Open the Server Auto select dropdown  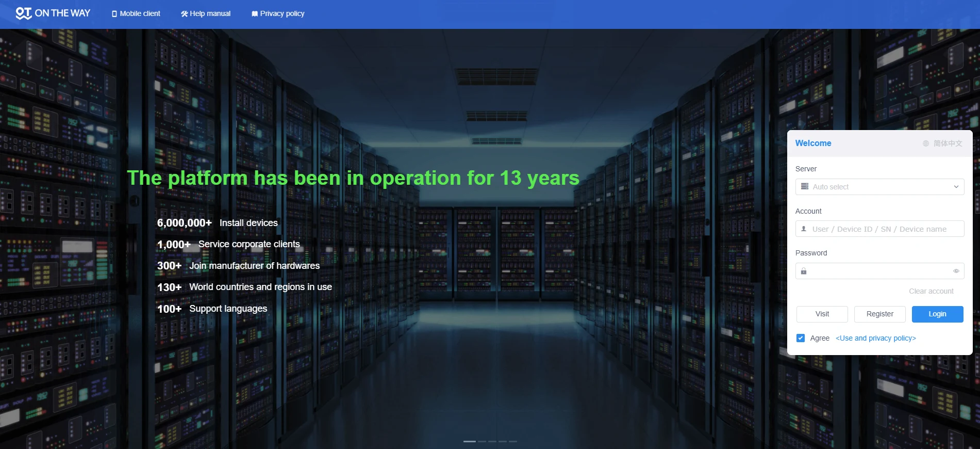pos(879,187)
